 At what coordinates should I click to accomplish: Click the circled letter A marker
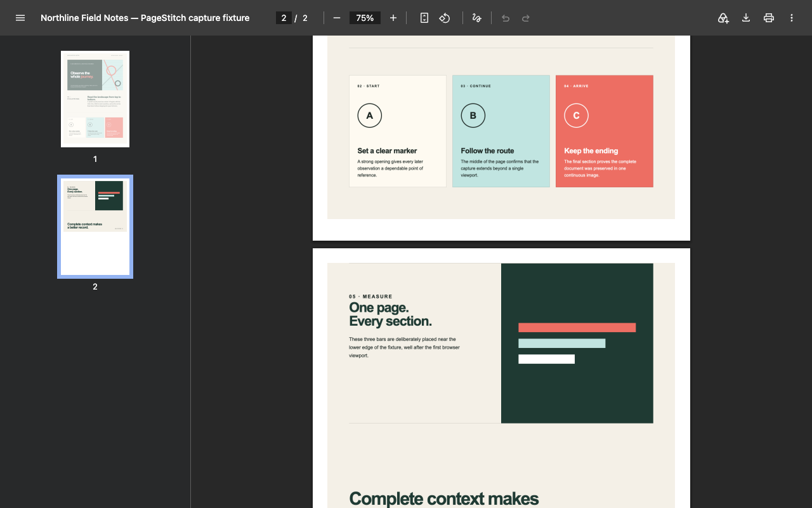click(x=370, y=116)
